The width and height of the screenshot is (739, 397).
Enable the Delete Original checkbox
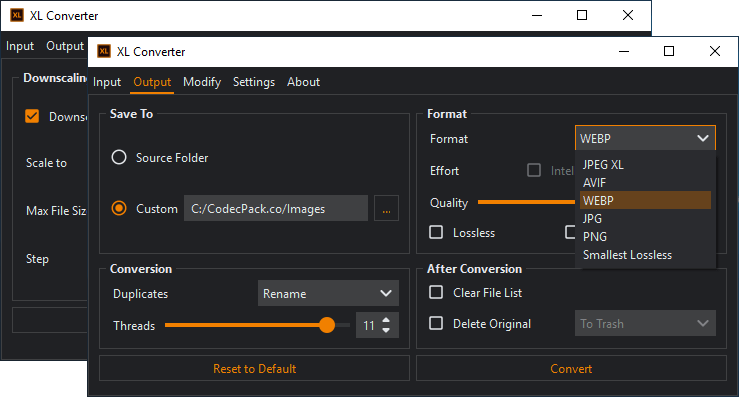[x=436, y=323]
